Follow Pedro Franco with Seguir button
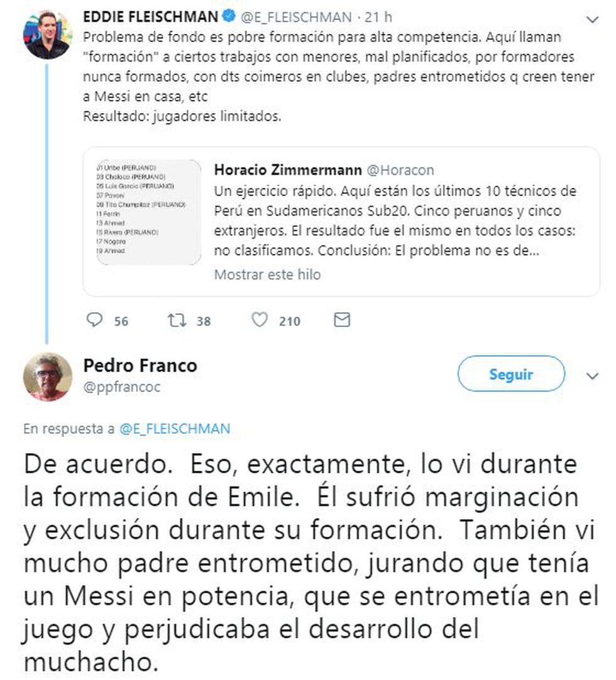 coord(510,375)
